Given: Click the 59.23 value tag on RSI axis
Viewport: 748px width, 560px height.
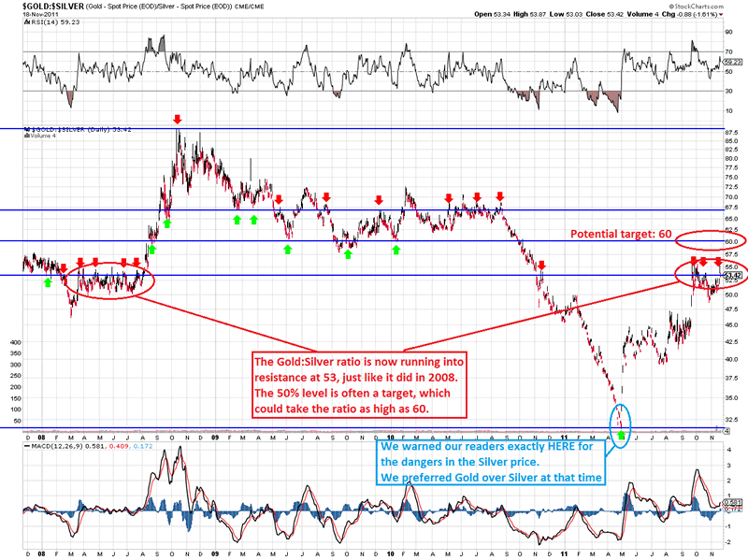Looking at the screenshot, I should 733,62.
